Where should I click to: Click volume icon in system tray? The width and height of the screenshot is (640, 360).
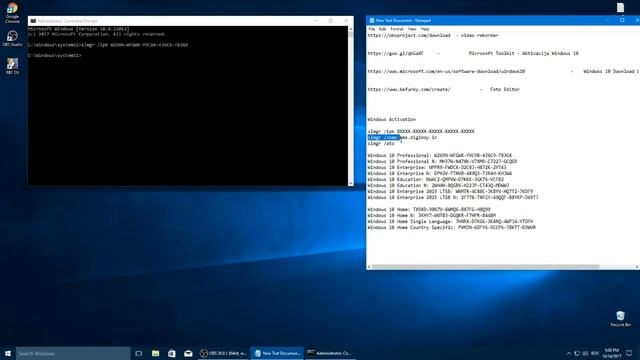point(585,353)
